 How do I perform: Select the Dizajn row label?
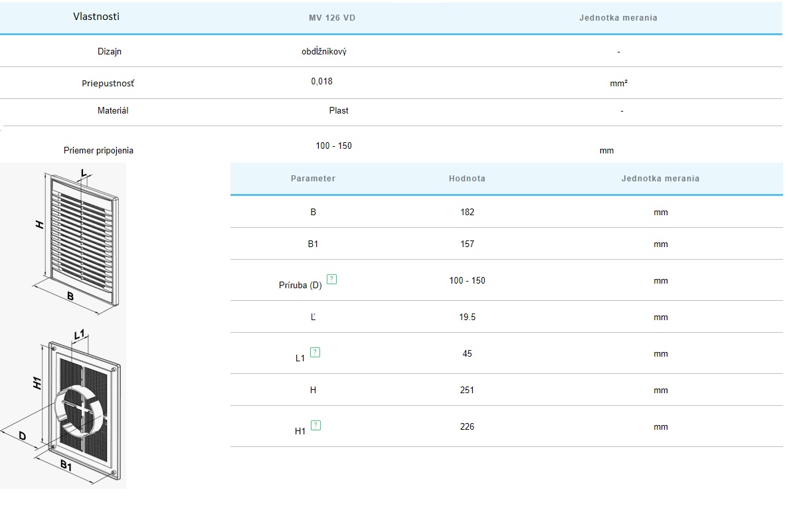(110, 51)
